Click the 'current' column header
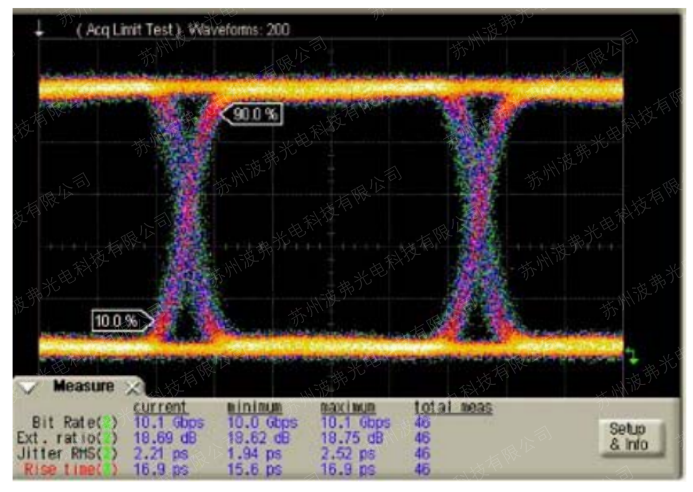The image size is (693, 492). pyautogui.click(x=160, y=407)
